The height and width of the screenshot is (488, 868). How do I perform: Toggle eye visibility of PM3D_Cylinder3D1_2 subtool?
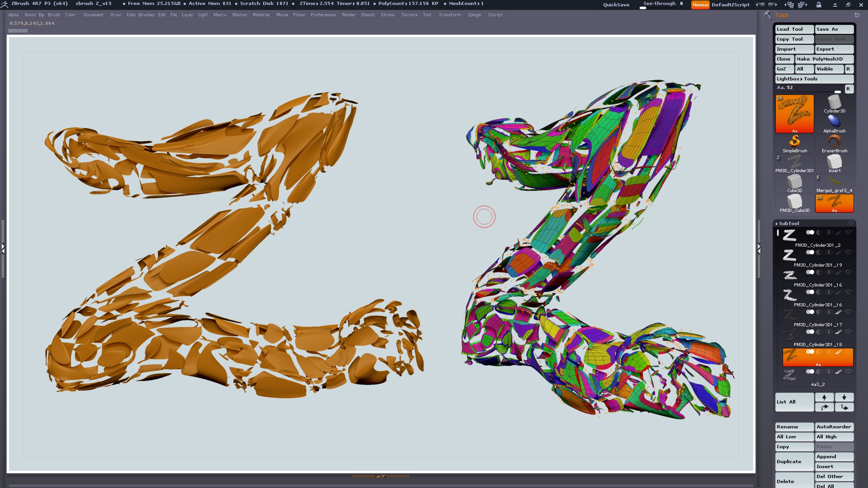848,232
